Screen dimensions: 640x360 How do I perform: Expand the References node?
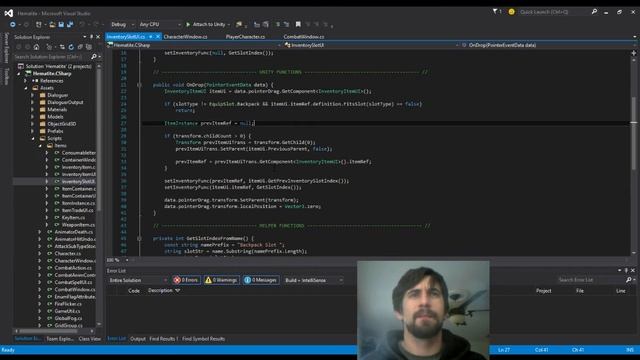[x=25, y=81]
